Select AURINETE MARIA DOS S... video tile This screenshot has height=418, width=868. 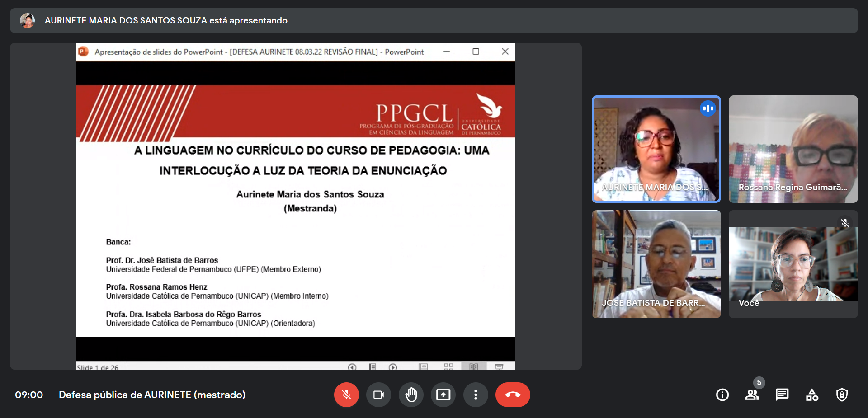point(656,149)
